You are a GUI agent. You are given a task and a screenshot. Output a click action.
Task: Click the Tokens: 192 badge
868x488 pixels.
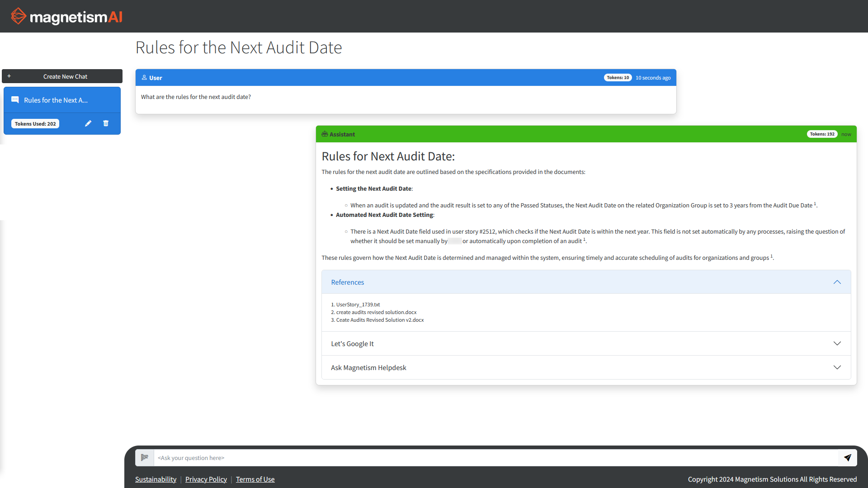pyautogui.click(x=822, y=134)
